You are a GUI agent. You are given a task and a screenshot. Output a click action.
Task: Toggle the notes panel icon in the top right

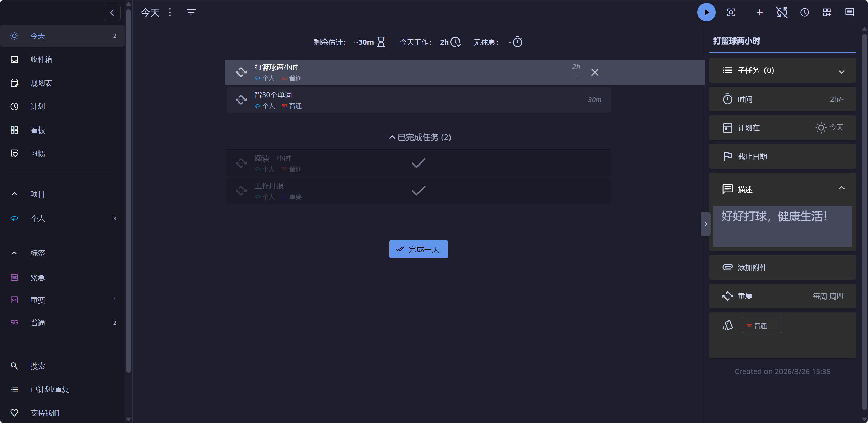tap(849, 13)
